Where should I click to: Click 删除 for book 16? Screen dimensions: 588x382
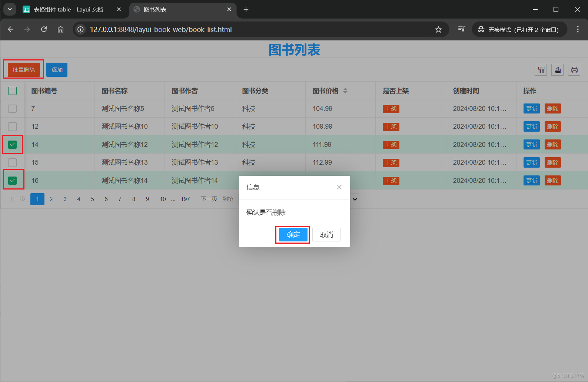tap(553, 181)
